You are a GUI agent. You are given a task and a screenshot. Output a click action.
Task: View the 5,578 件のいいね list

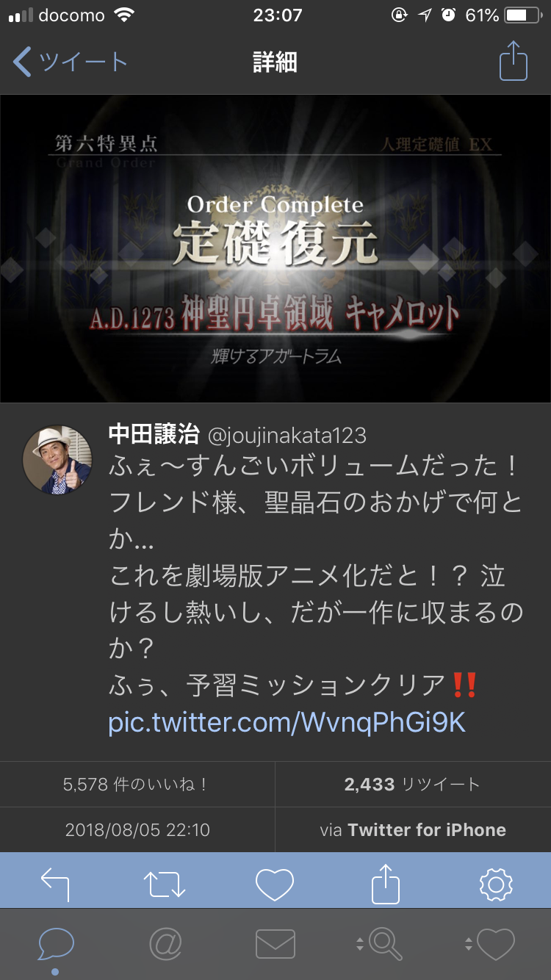point(137,784)
